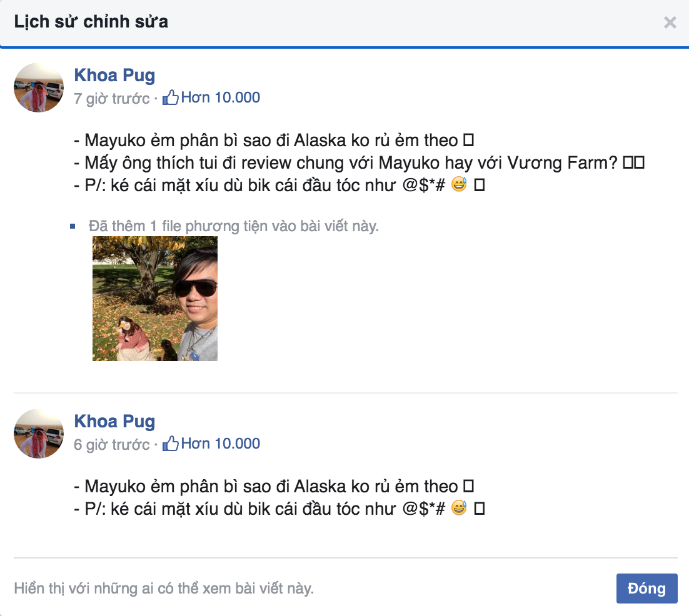689x616 pixels.
Task: Click 'Hơn 10.000' likes next to 6 giờ trước
Action: point(220,444)
